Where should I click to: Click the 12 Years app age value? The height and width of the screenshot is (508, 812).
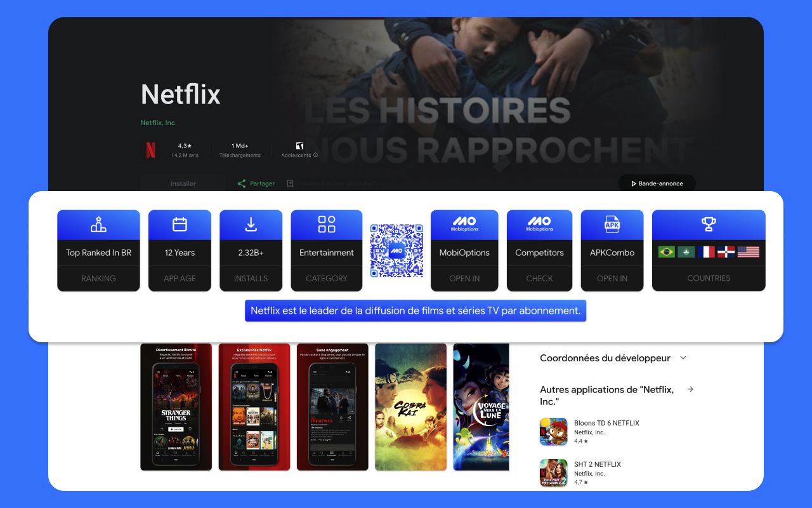pyautogui.click(x=180, y=253)
